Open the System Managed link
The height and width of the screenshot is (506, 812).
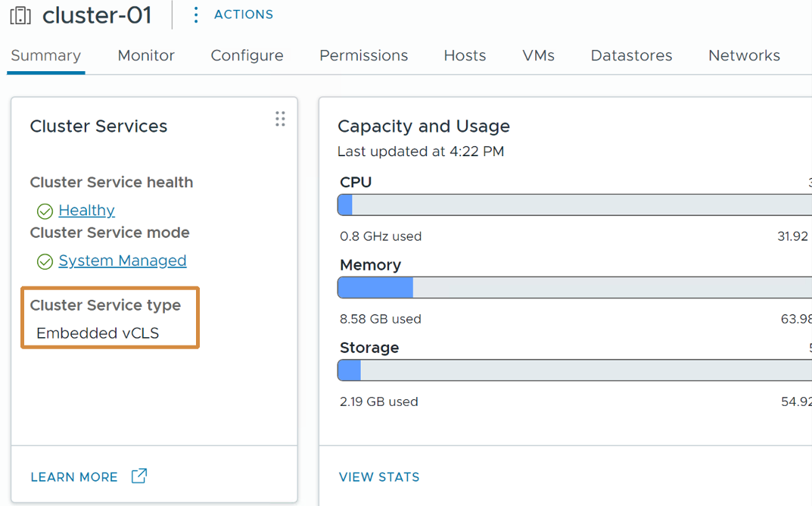[122, 261]
